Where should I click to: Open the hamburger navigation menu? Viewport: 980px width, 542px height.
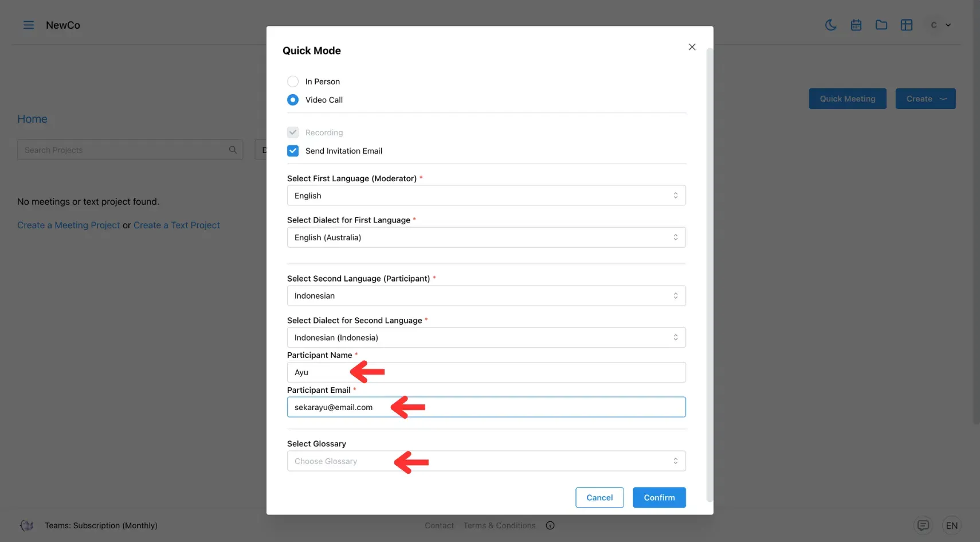point(29,25)
